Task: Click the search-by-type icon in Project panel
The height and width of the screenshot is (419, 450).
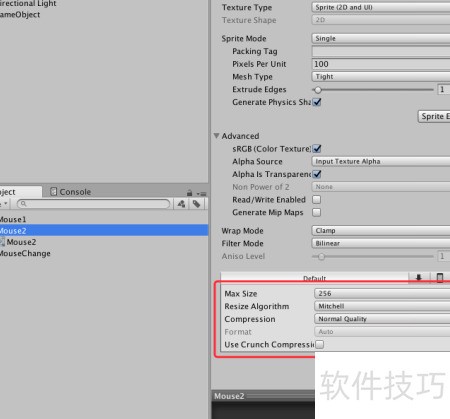Action: pos(181,204)
